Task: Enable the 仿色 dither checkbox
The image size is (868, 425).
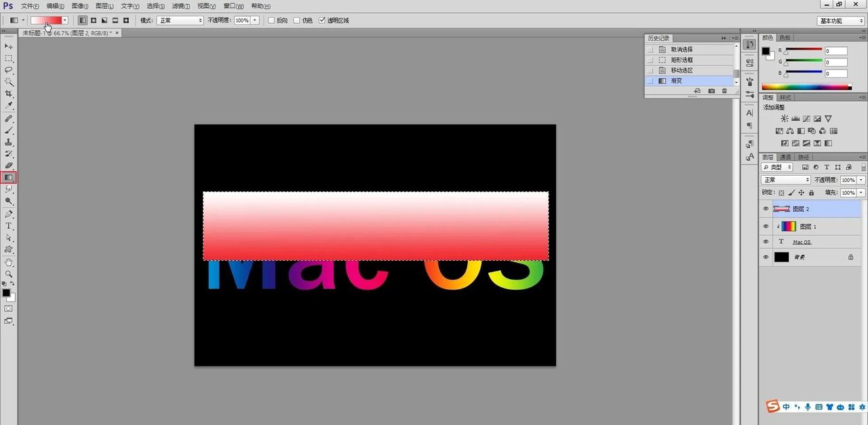Action: (x=297, y=20)
